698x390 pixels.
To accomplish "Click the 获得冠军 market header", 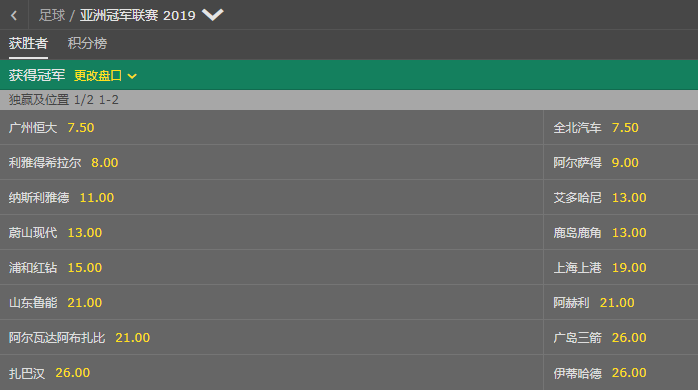I will point(37,75).
